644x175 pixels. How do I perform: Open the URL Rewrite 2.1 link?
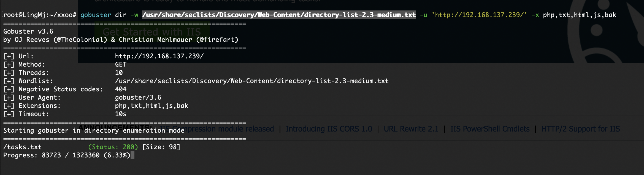411,129
